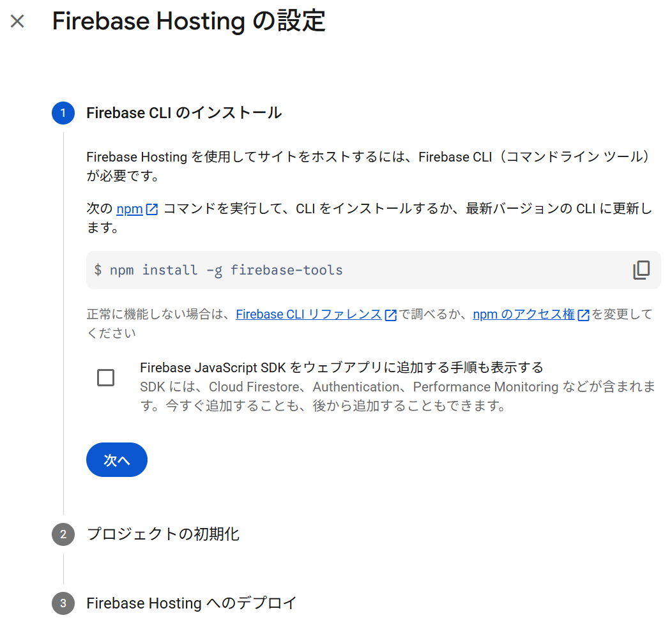
Task: Click the Firebase Hosting の設定 title
Action: coord(188,21)
